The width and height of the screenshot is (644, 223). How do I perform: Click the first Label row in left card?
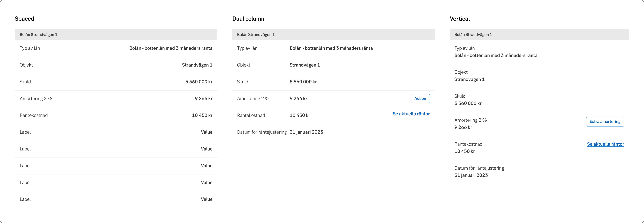tap(25, 132)
